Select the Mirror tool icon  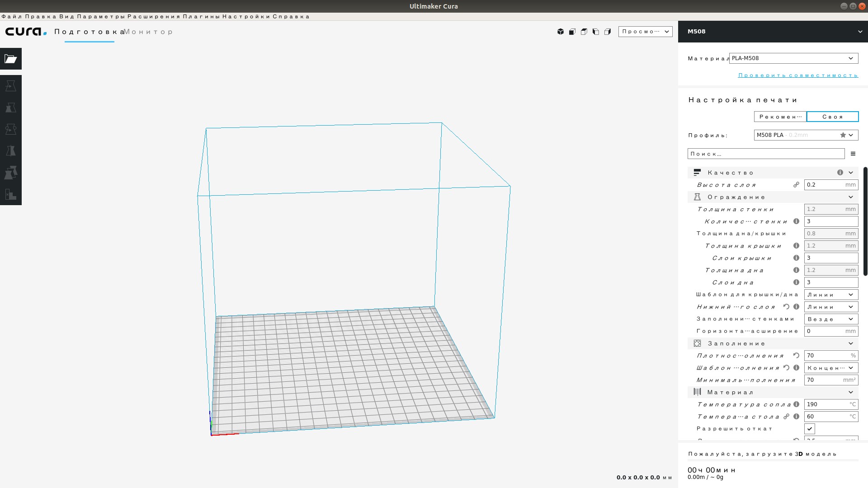coord(11,151)
